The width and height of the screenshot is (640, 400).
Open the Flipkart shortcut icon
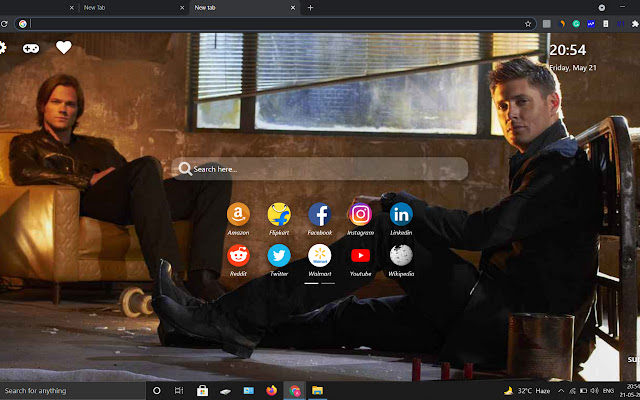coord(279,214)
